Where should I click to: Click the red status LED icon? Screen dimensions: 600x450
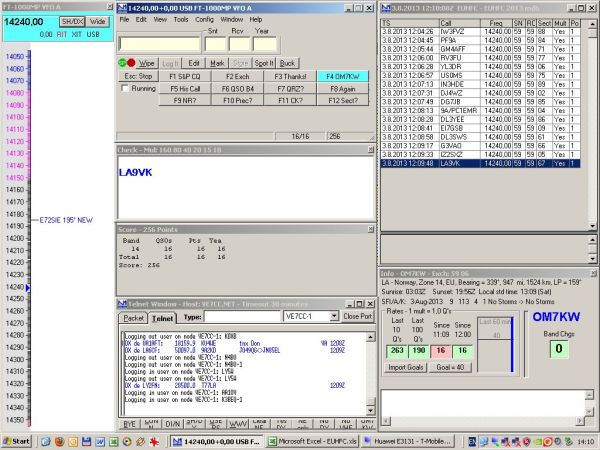[x=132, y=61]
